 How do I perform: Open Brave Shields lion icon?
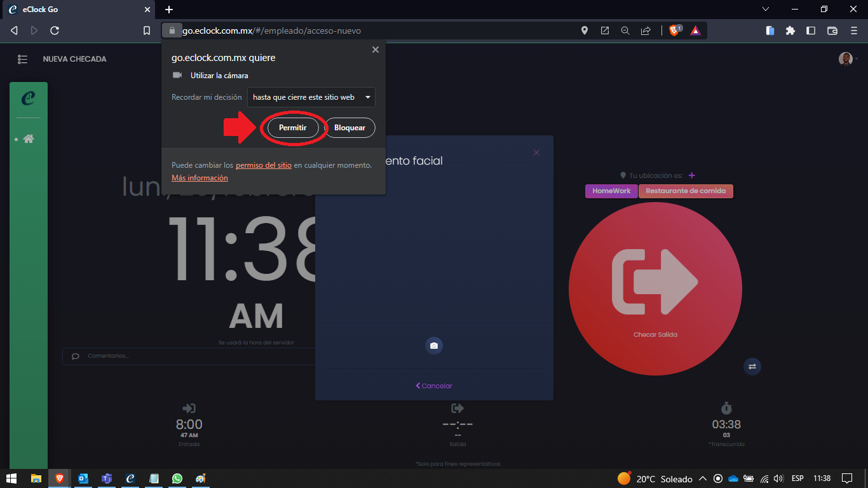pos(675,30)
